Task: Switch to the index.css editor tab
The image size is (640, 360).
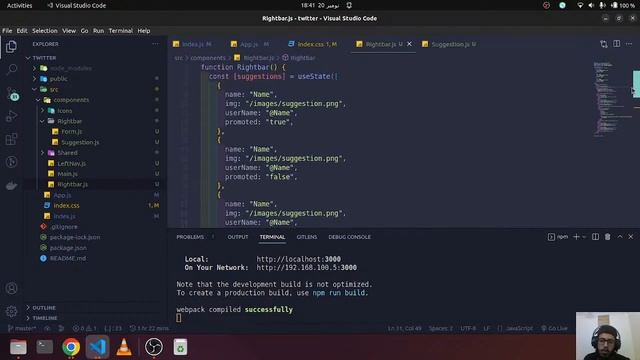Action: pos(313,44)
